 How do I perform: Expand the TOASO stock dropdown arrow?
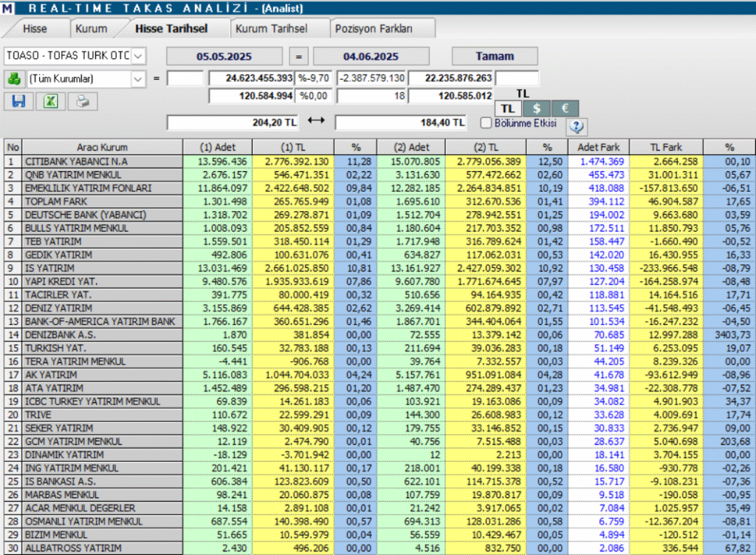click(138, 56)
